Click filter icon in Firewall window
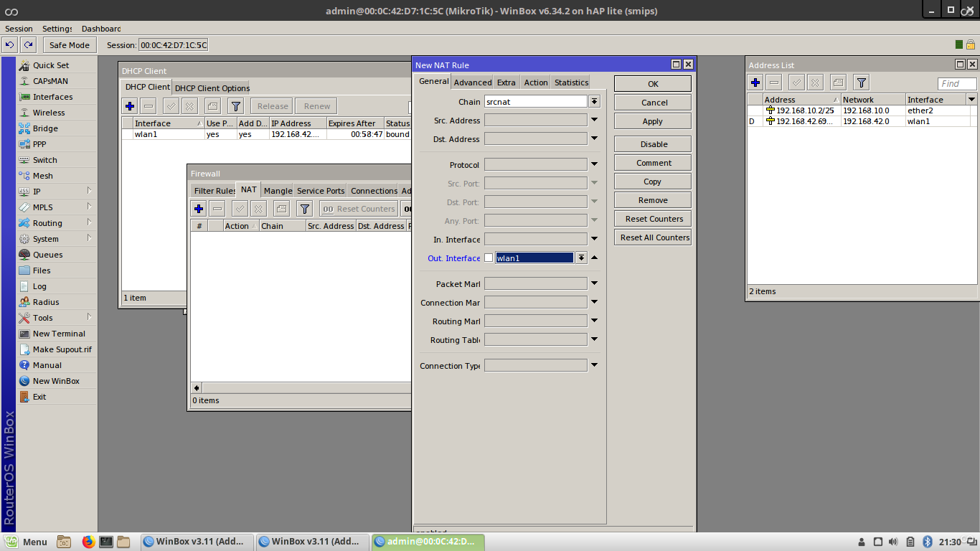Viewport: 980px width, 551px height. pyautogui.click(x=305, y=209)
